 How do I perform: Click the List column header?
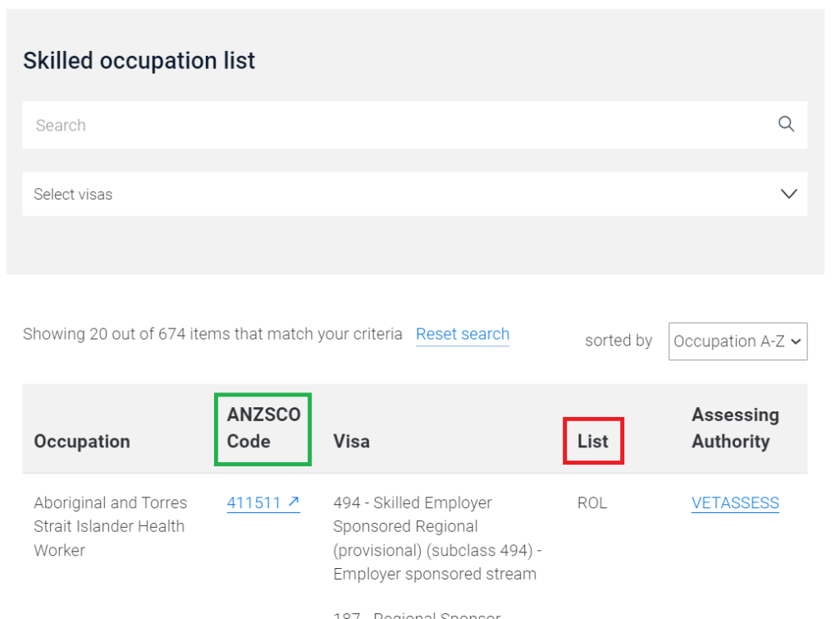(592, 441)
